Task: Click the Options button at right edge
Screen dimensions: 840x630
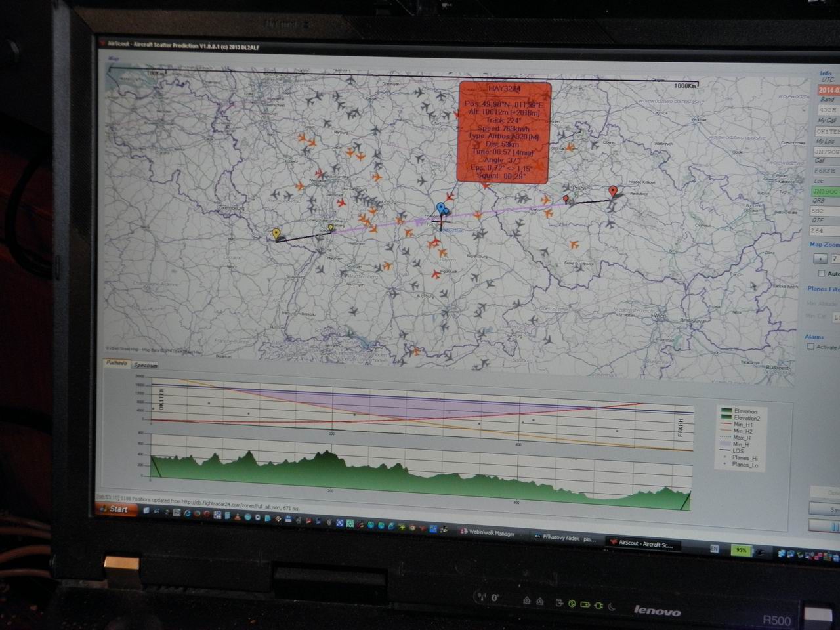Action: [x=825, y=492]
